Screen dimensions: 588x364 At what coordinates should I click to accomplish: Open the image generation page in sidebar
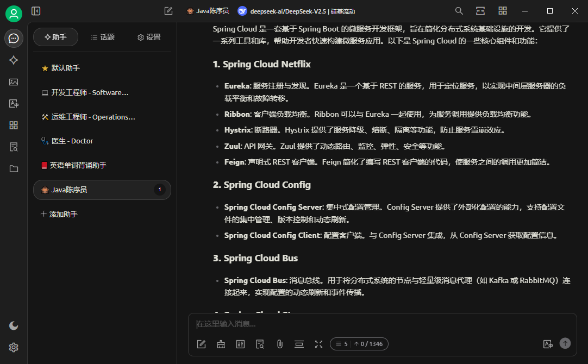click(14, 82)
